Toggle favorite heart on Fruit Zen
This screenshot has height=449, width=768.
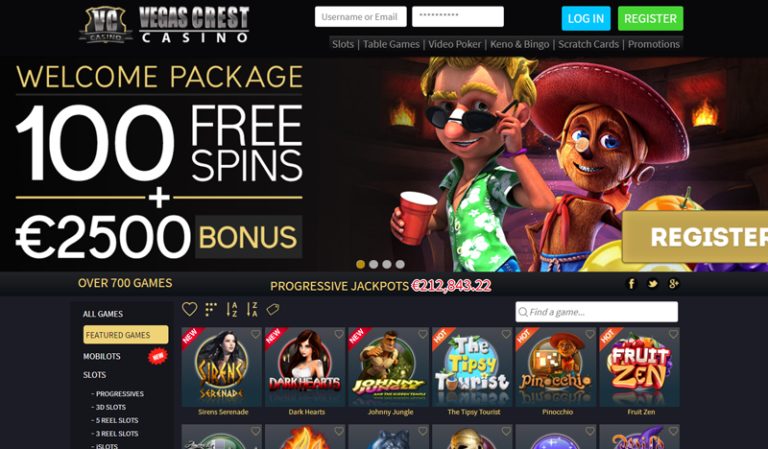[673, 334]
